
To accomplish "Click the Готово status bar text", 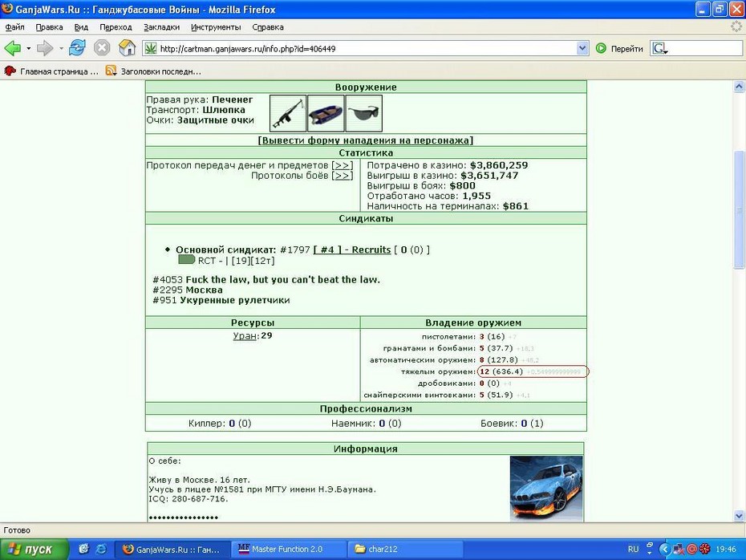I will point(17,530).
